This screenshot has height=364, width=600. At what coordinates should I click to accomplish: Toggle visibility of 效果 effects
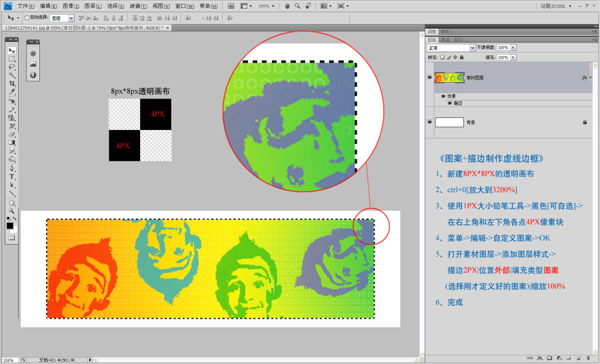pyautogui.click(x=443, y=96)
